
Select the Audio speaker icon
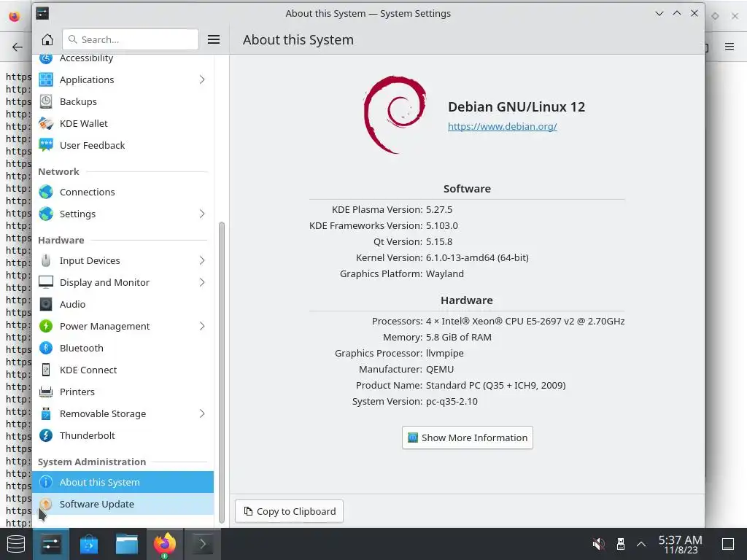tap(46, 304)
